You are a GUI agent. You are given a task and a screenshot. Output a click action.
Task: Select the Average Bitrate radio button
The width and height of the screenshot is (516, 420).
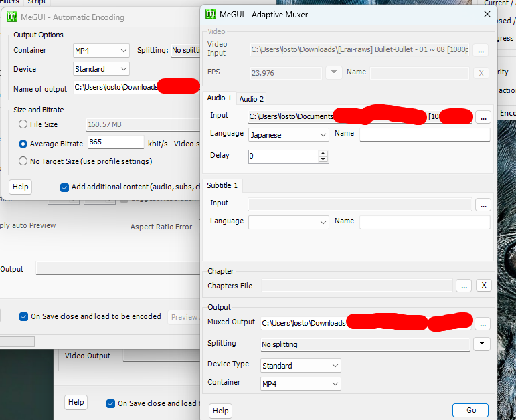23,144
